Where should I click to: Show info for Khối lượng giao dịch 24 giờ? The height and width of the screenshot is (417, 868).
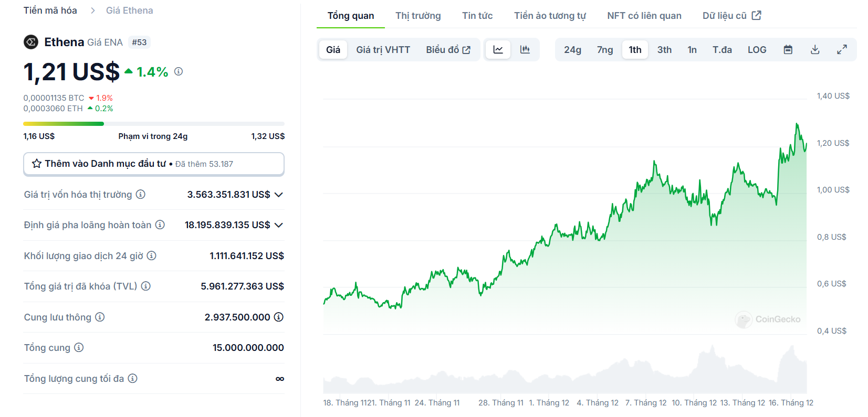pyautogui.click(x=152, y=255)
